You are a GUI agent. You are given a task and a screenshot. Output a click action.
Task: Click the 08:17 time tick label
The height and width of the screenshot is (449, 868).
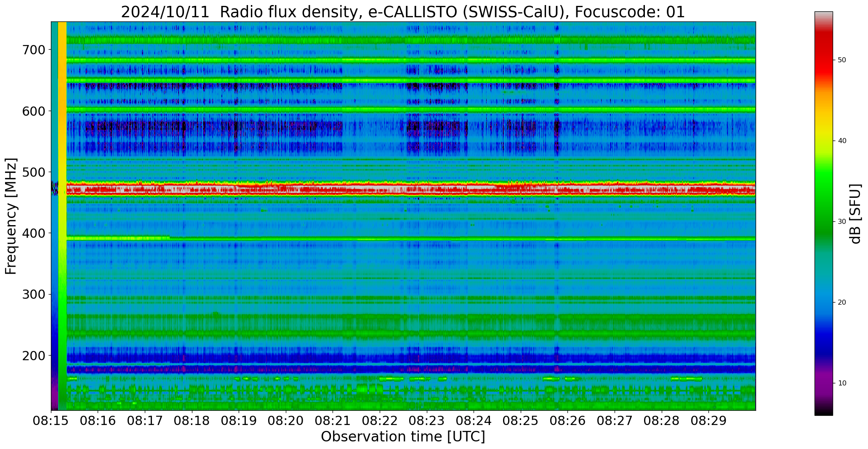tap(145, 420)
